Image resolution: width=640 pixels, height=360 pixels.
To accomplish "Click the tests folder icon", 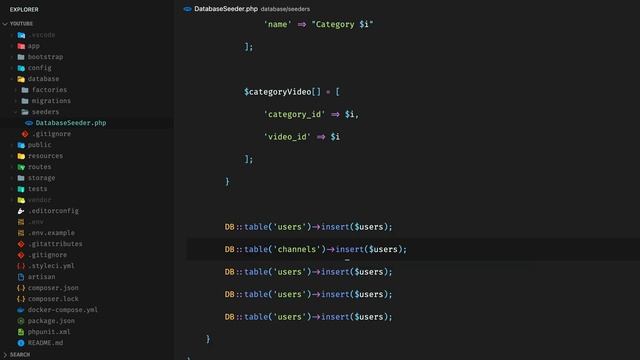I will [x=21, y=189].
